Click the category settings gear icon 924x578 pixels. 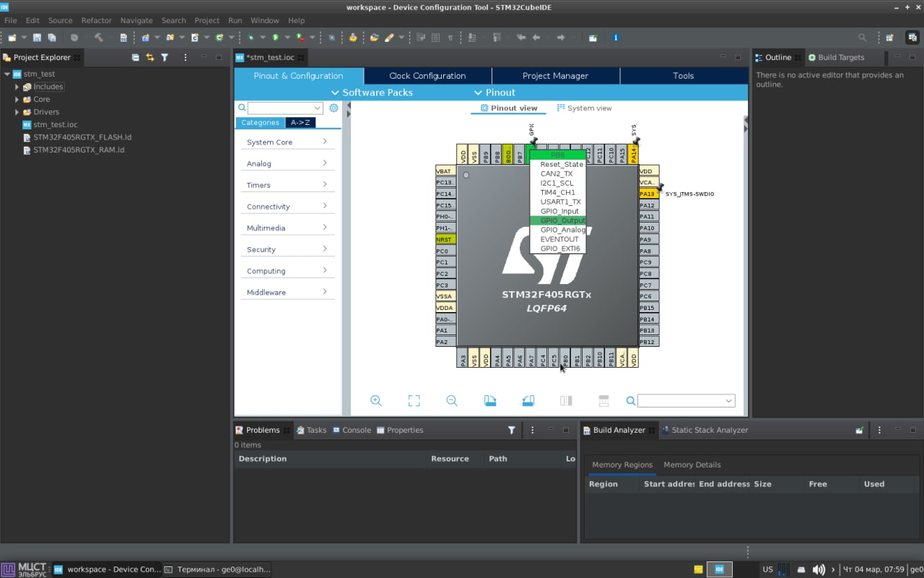pos(334,108)
